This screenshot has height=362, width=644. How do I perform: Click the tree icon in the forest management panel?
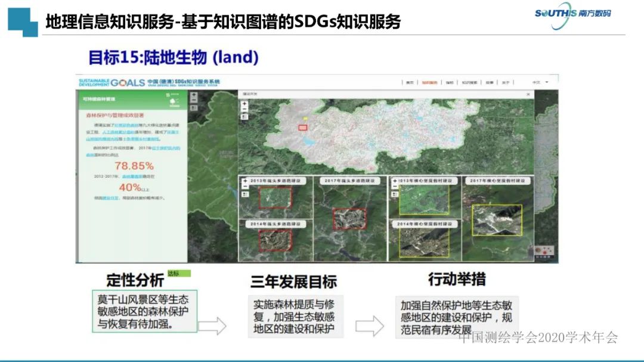coord(172,102)
